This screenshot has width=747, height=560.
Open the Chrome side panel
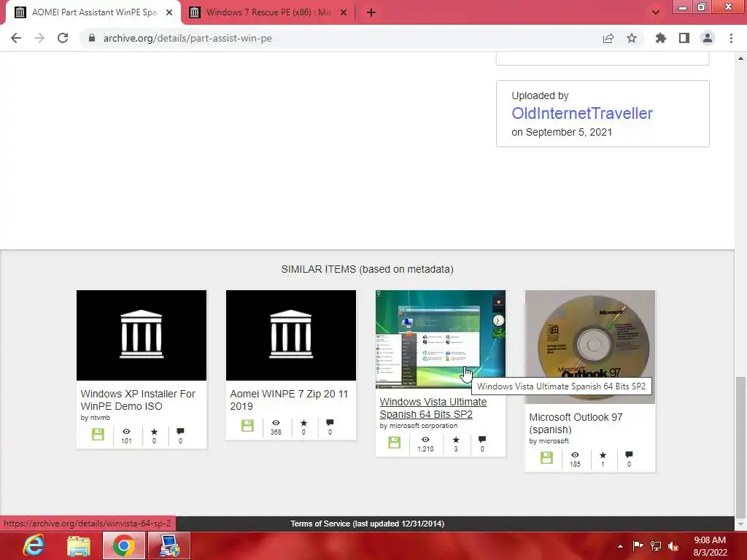coord(684,38)
